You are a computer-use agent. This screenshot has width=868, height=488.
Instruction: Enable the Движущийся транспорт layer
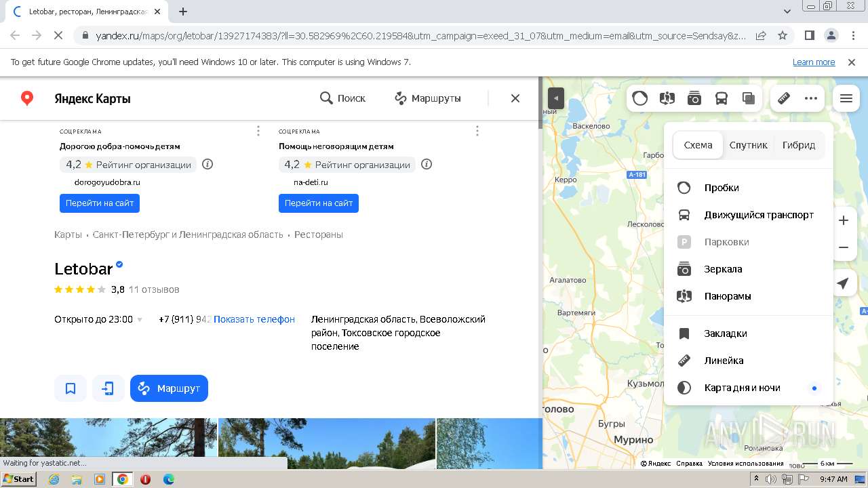(x=748, y=215)
